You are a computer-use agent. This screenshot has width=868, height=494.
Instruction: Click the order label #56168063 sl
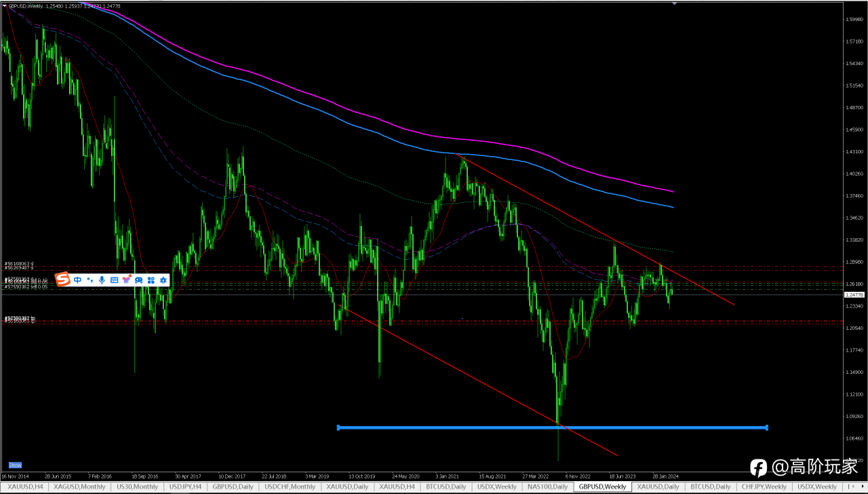coord(18,263)
